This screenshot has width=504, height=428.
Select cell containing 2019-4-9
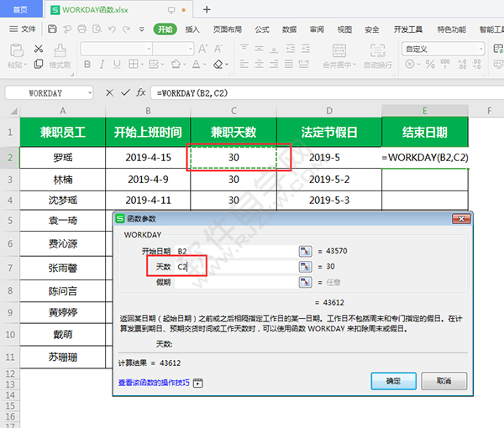(x=148, y=179)
